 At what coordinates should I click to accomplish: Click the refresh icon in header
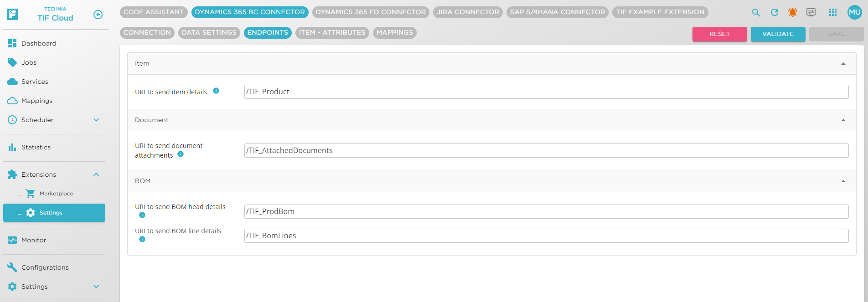774,13
